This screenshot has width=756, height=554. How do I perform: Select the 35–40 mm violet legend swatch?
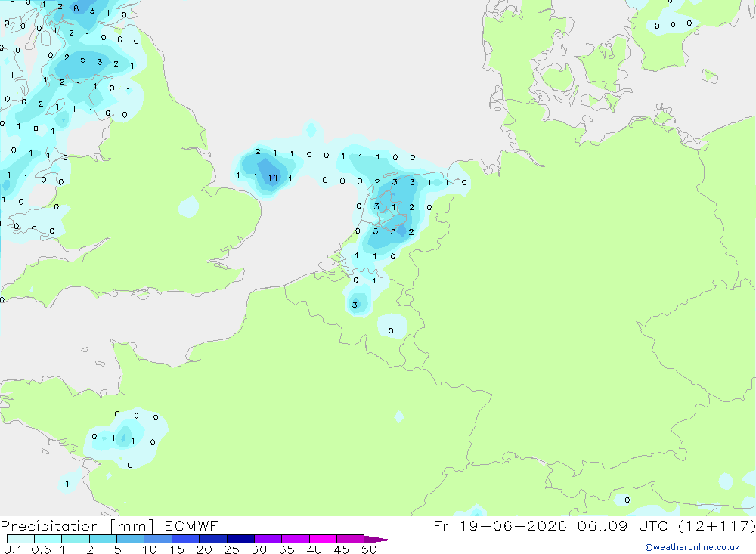point(296,539)
